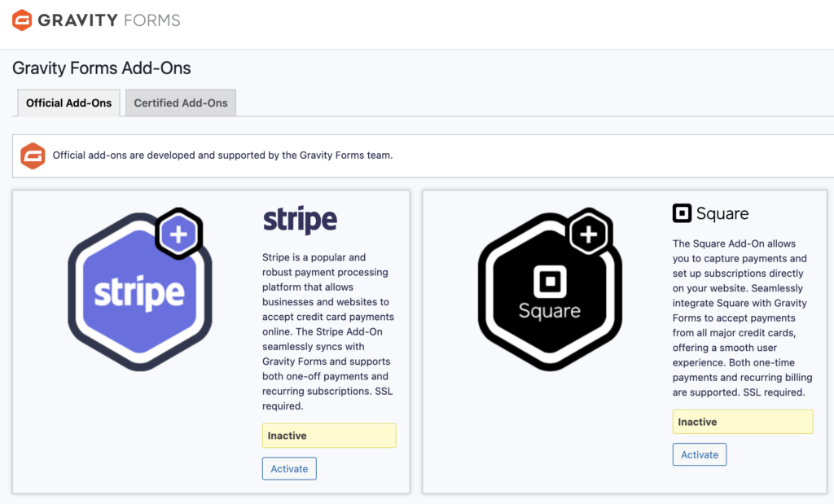
Task: Toggle activation state of the Stripe add-on
Action: 289,468
